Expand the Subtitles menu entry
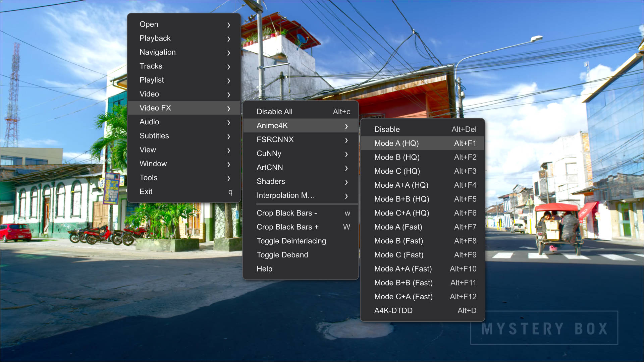The height and width of the screenshot is (362, 644). point(184,136)
